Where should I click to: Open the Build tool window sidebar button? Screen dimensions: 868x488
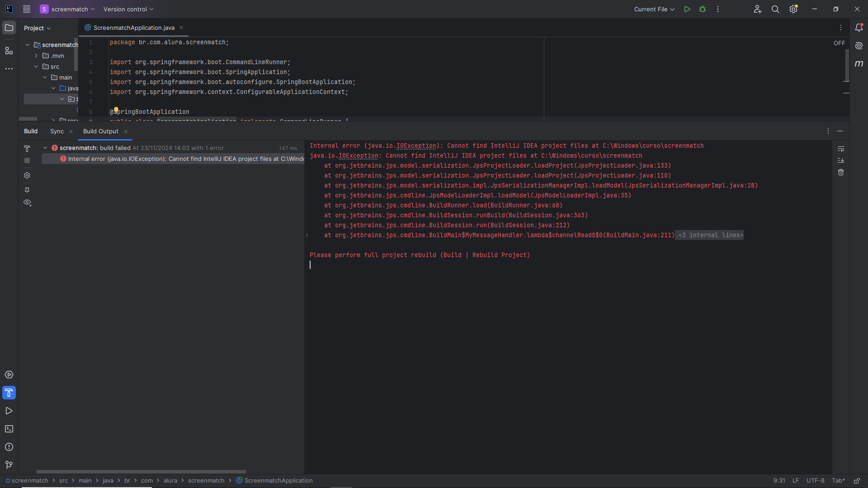pos(9,393)
